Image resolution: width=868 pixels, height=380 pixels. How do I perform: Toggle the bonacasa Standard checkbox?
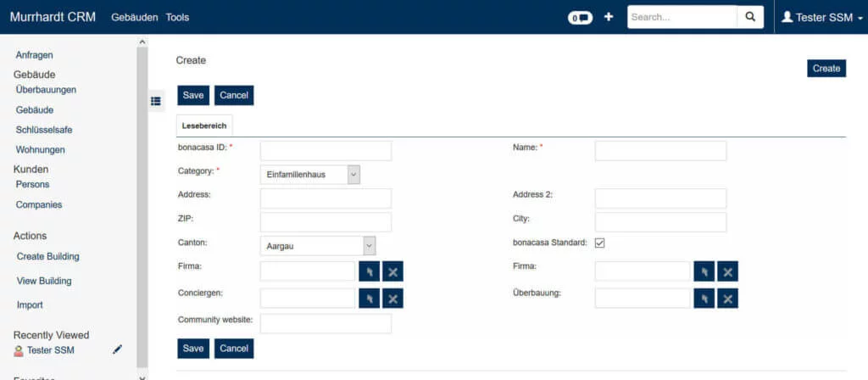(x=600, y=243)
